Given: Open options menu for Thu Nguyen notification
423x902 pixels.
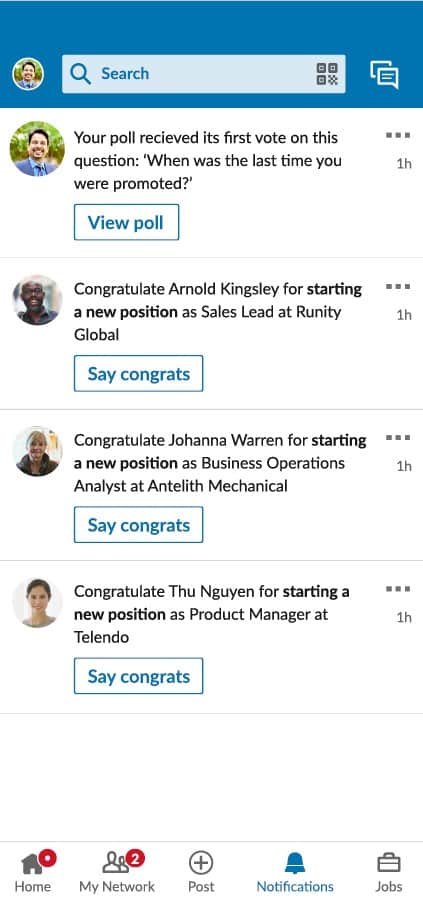Looking at the screenshot, I should point(398,589).
